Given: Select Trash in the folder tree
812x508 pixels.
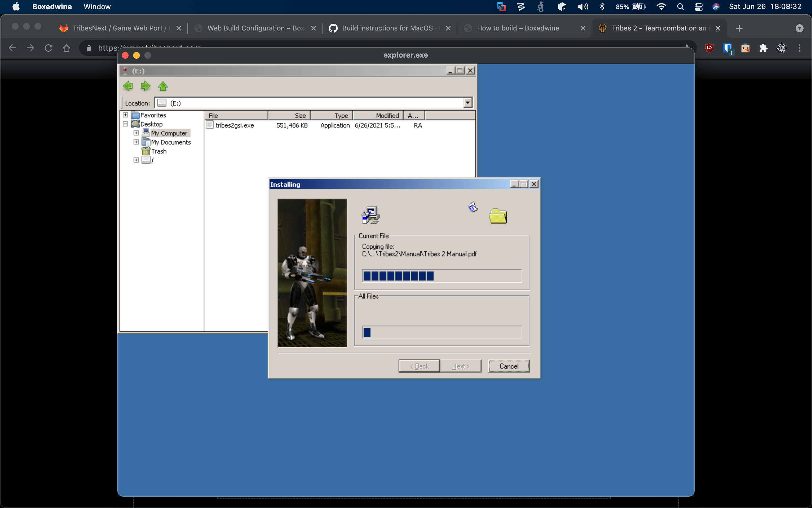Looking at the screenshot, I should [159, 151].
